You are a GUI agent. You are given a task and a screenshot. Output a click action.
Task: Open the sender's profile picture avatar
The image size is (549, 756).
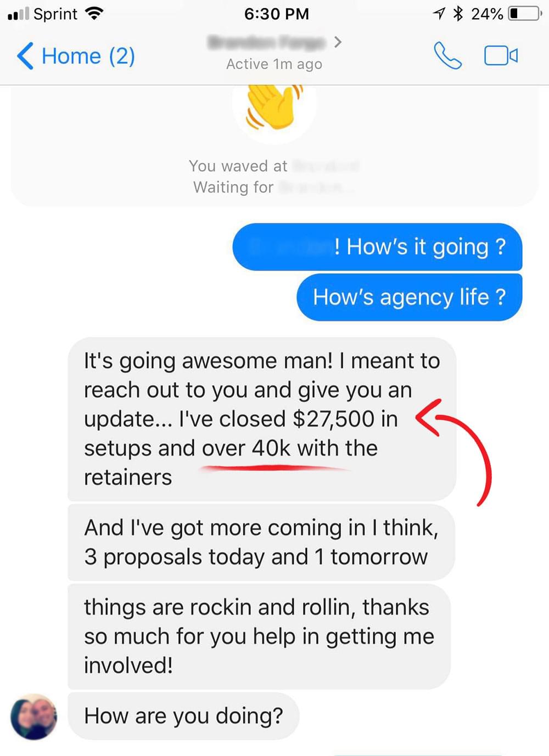coord(34,716)
